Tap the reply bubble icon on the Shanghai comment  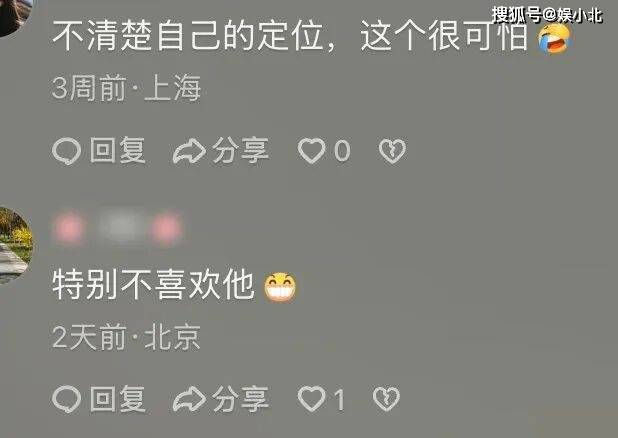click(x=66, y=151)
